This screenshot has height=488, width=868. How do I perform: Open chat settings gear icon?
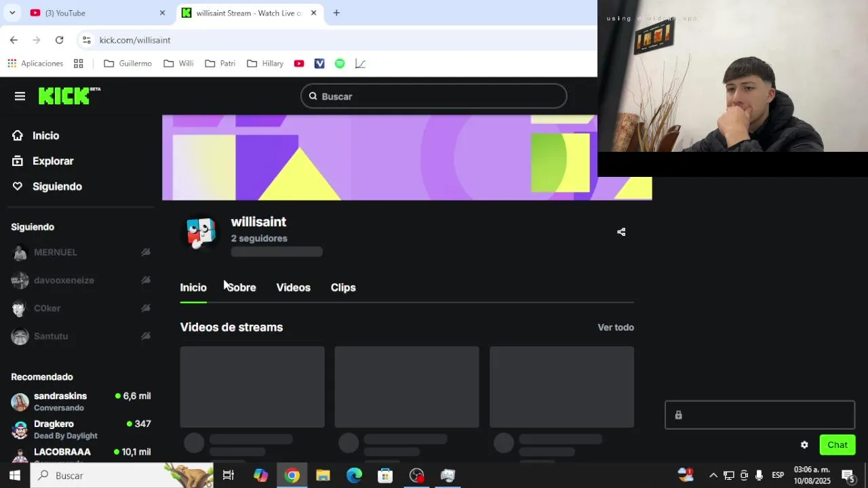(x=804, y=445)
